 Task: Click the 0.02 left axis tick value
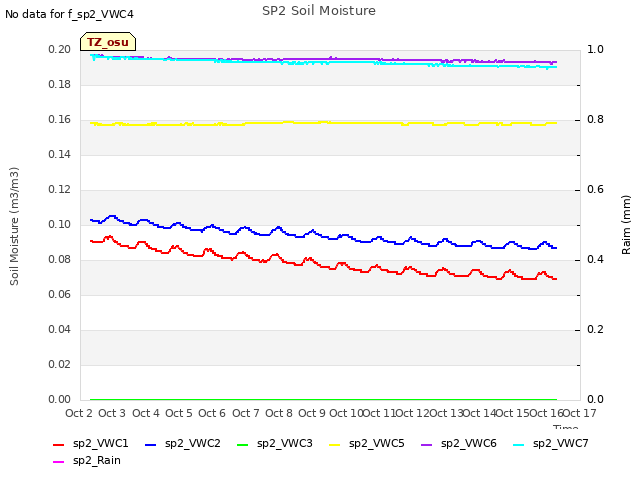pos(60,364)
